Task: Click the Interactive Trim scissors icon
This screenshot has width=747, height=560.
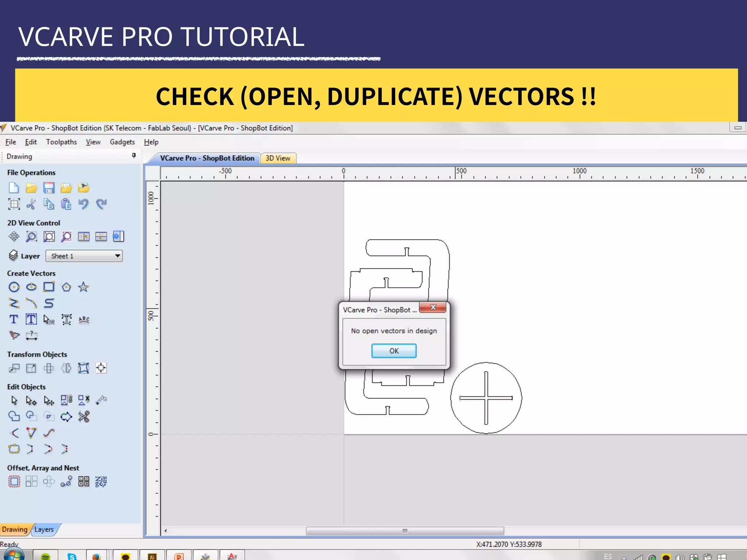Action: 84,416
